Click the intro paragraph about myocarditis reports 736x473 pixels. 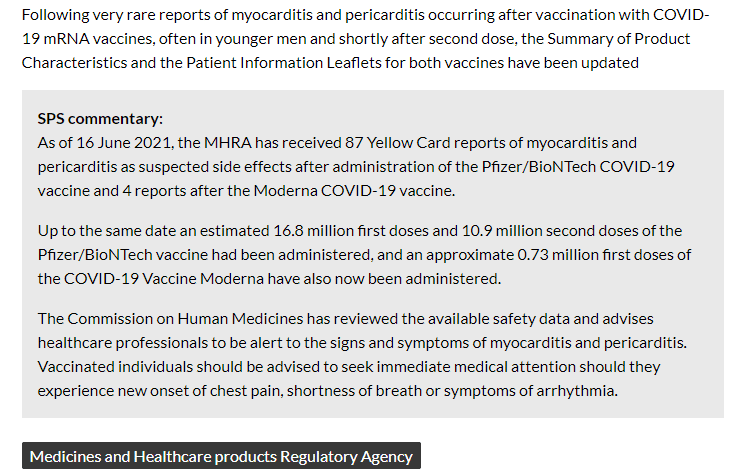click(365, 39)
